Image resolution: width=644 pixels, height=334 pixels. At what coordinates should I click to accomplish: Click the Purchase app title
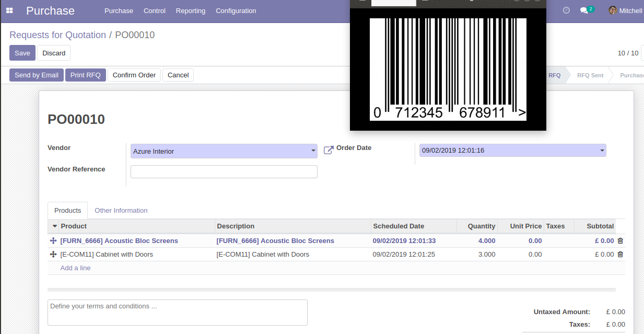coord(50,10)
